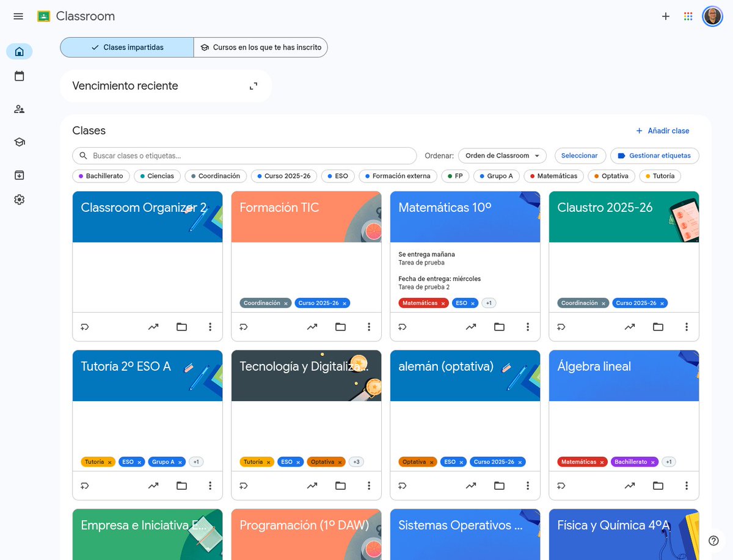Filter by the Matemáticas label chip in the filter row
Viewport: 733px width, 560px height.
(x=553, y=176)
